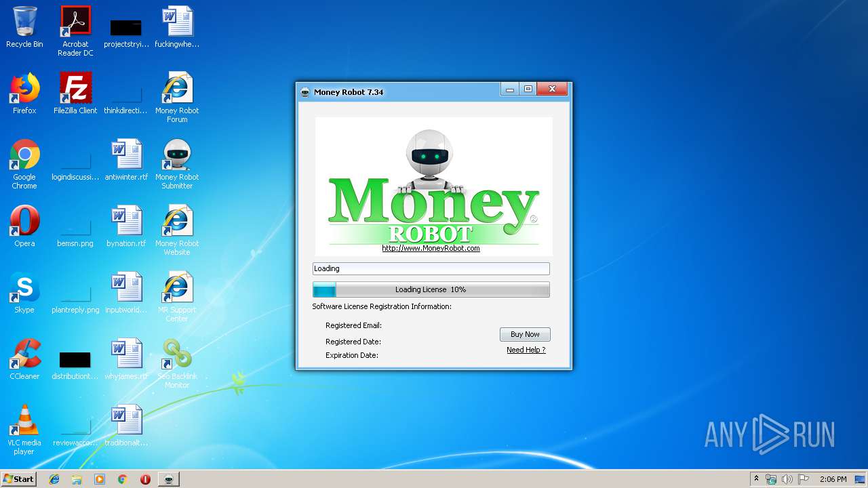Screen dimensions: 868x488
Task: Open the FileZilla Client shortcut
Action: (75, 94)
